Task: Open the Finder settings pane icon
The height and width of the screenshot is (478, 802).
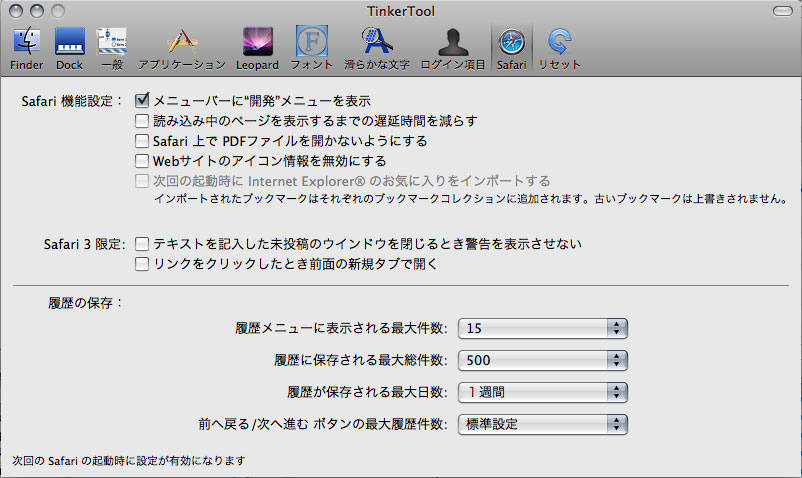Action: click(x=27, y=41)
